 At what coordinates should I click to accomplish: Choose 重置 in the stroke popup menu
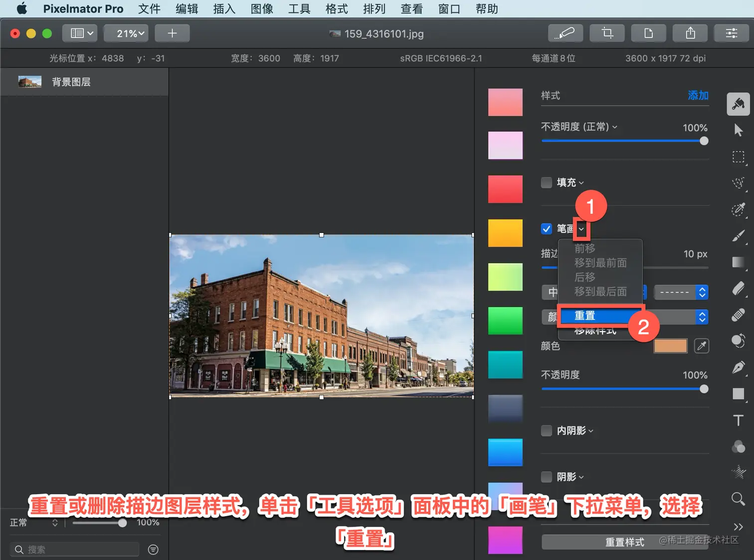coord(600,316)
